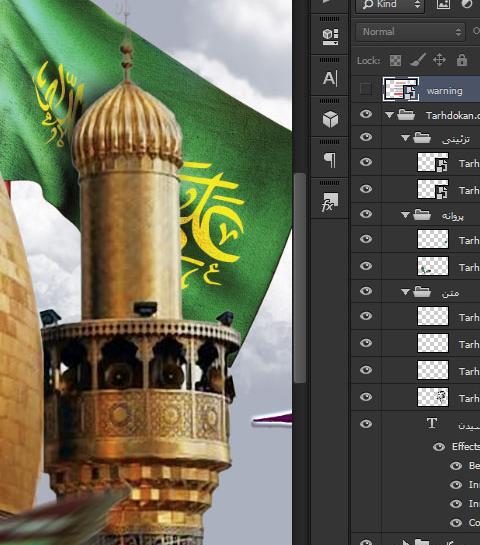Select first layer thumbnail under پروانه group
The image size is (480, 545).
pyautogui.click(x=433, y=239)
